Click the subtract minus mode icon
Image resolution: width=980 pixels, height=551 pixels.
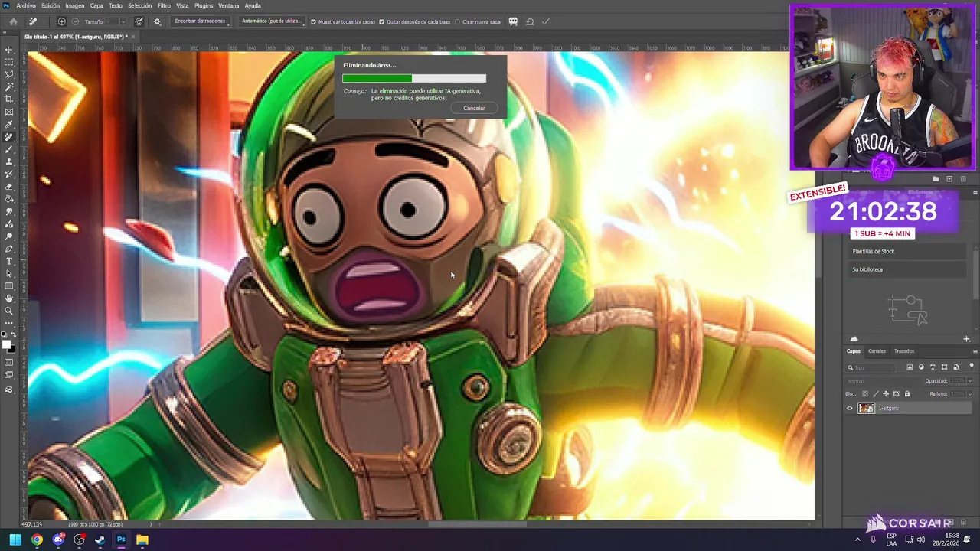[75, 21]
